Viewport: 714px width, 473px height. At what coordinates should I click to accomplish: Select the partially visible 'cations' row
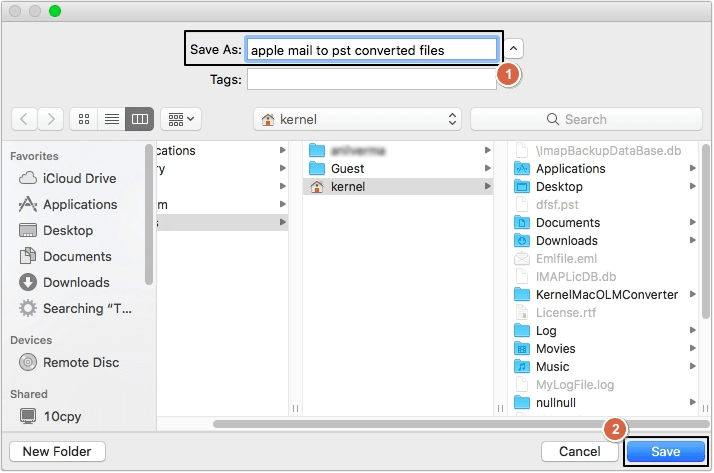click(222, 151)
